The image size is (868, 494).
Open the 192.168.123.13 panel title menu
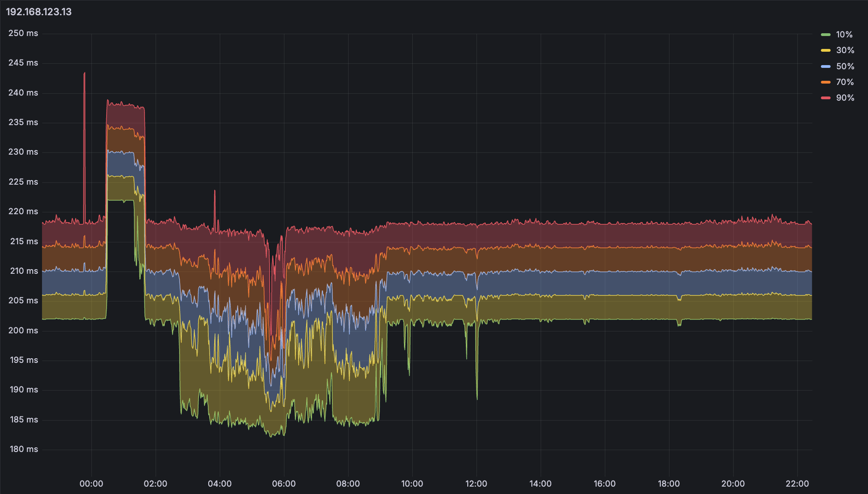(39, 12)
